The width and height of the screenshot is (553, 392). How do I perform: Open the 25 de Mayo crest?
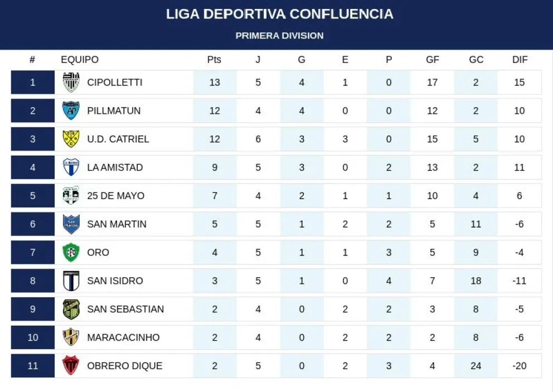(71, 196)
